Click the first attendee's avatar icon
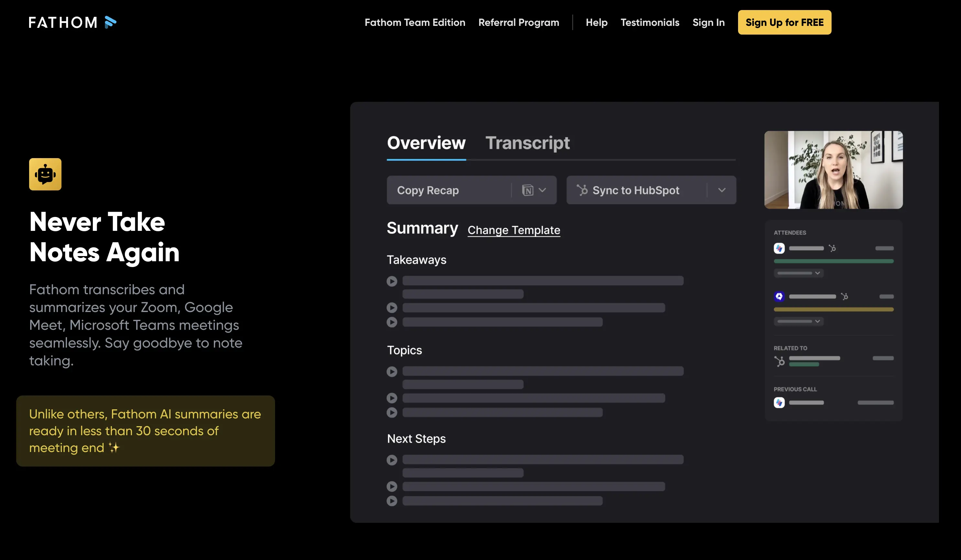Viewport: 961px width, 560px height. tap(779, 248)
